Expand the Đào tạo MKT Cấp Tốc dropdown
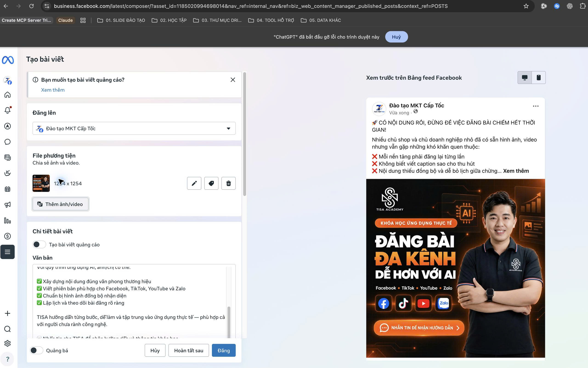 click(x=134, y=128)
